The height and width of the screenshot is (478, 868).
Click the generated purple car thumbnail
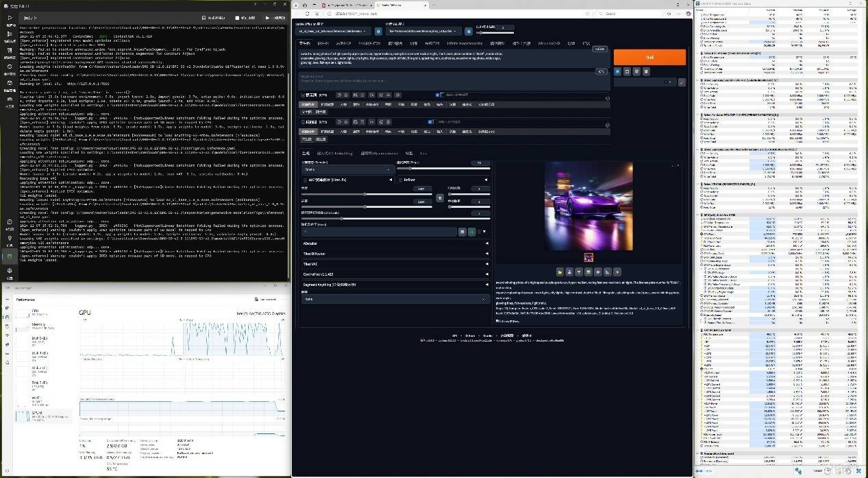[588, 258]
